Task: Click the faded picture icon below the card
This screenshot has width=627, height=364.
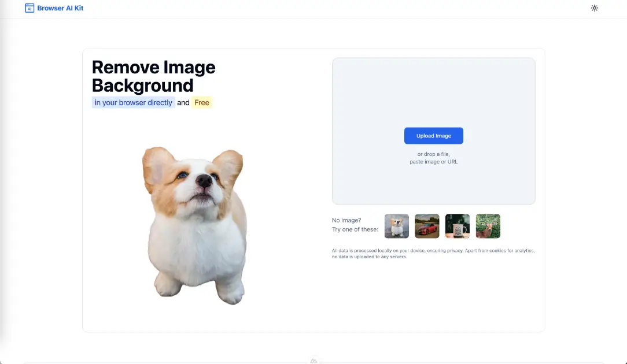Action: [x=313, y=359]
